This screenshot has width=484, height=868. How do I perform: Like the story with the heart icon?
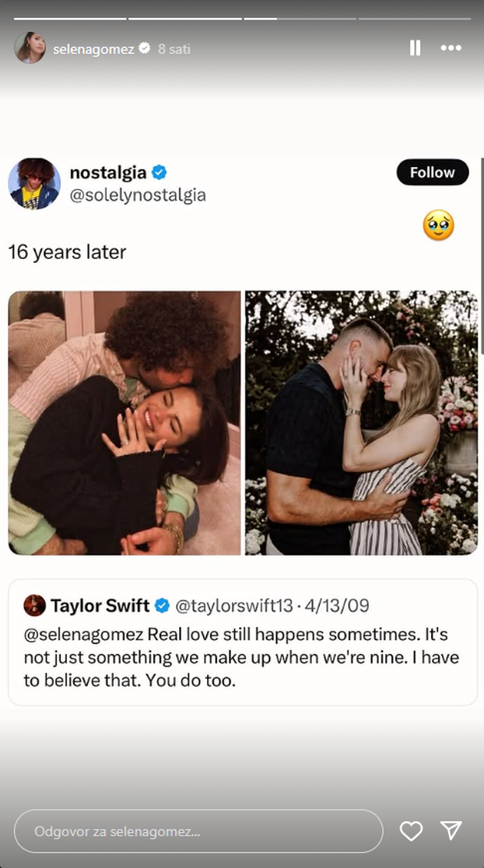coord(411,831)
